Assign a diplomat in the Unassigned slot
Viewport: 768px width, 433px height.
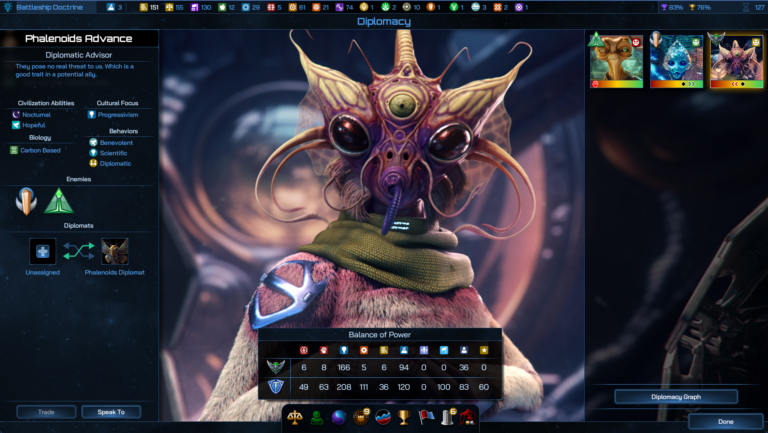coord(43,251)
